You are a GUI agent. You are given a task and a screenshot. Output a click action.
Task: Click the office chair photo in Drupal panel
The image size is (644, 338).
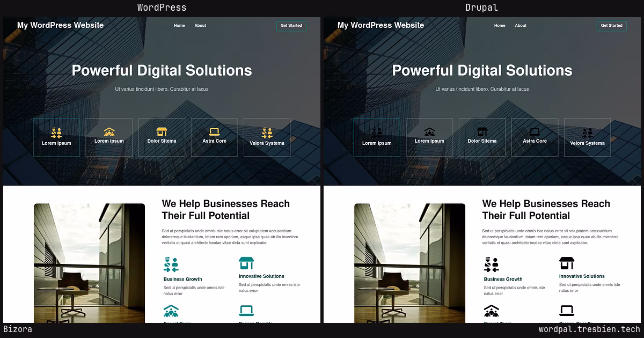click(409, 263)
